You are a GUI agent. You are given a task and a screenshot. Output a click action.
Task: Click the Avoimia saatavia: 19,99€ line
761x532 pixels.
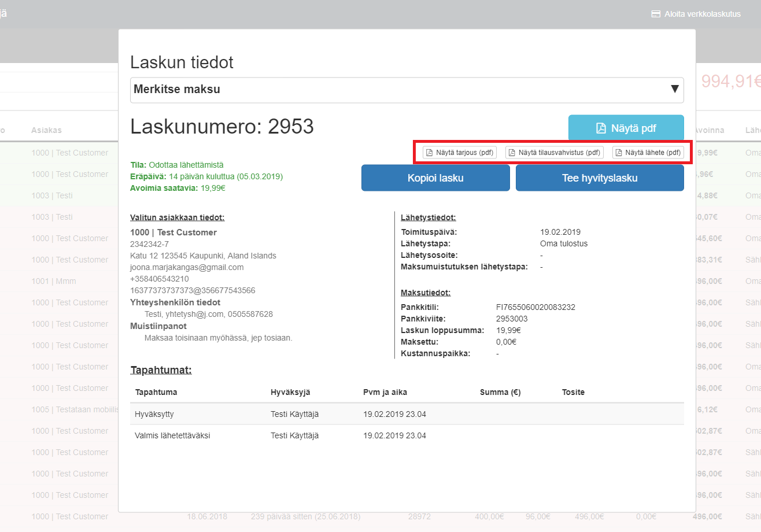pos(178,188)
